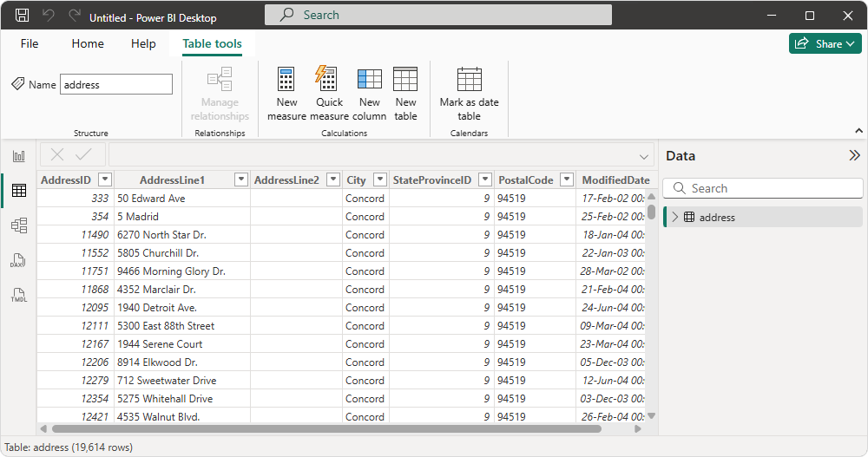
Task: Click the Data pane Search field
Action: coord(762,188)
